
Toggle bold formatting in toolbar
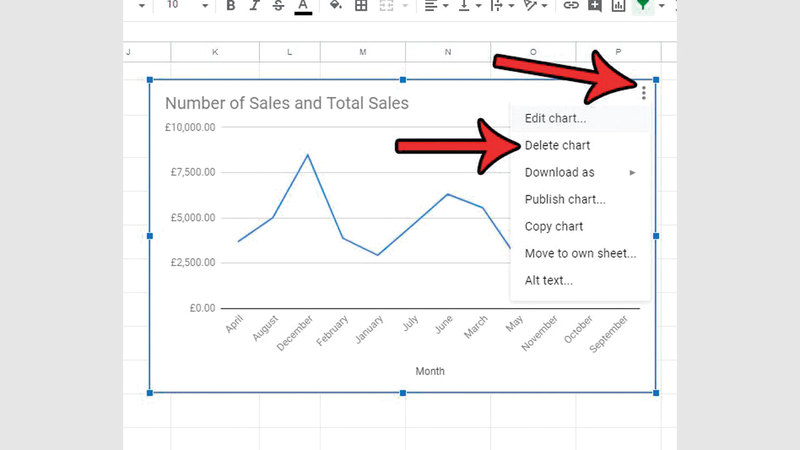(x=231, y=6)
